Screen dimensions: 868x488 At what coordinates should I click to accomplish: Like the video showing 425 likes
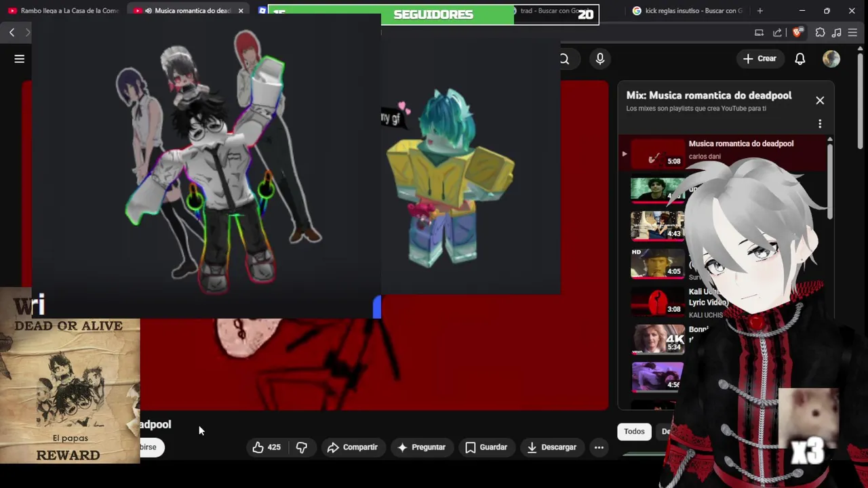click(267, 447)
